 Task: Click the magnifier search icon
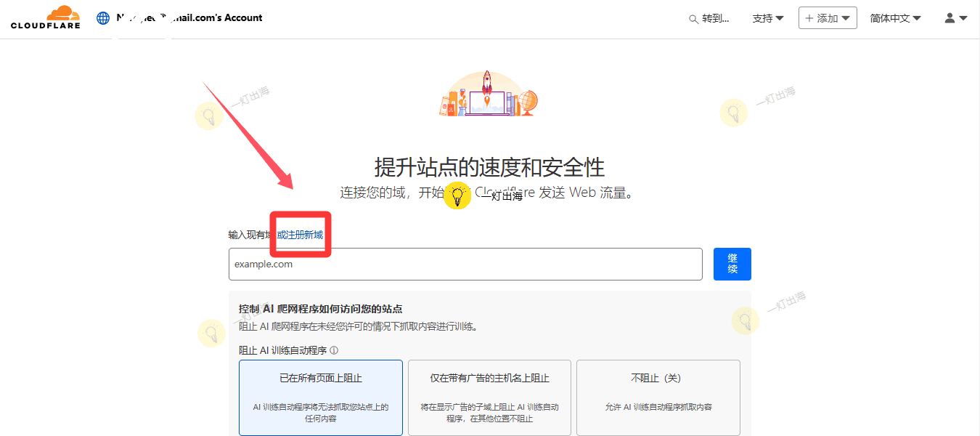(693, 19)
